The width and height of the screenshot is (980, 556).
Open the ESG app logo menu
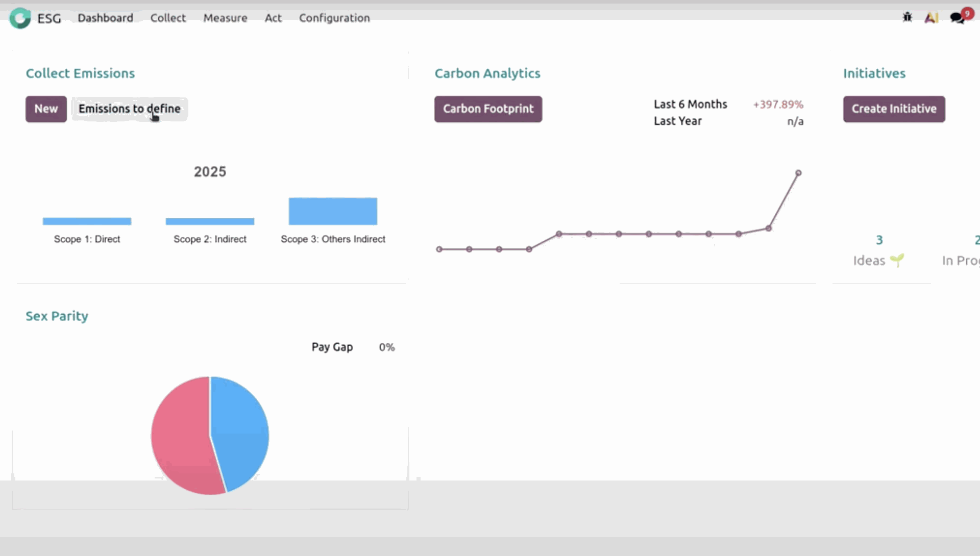[x=20, y=18]
